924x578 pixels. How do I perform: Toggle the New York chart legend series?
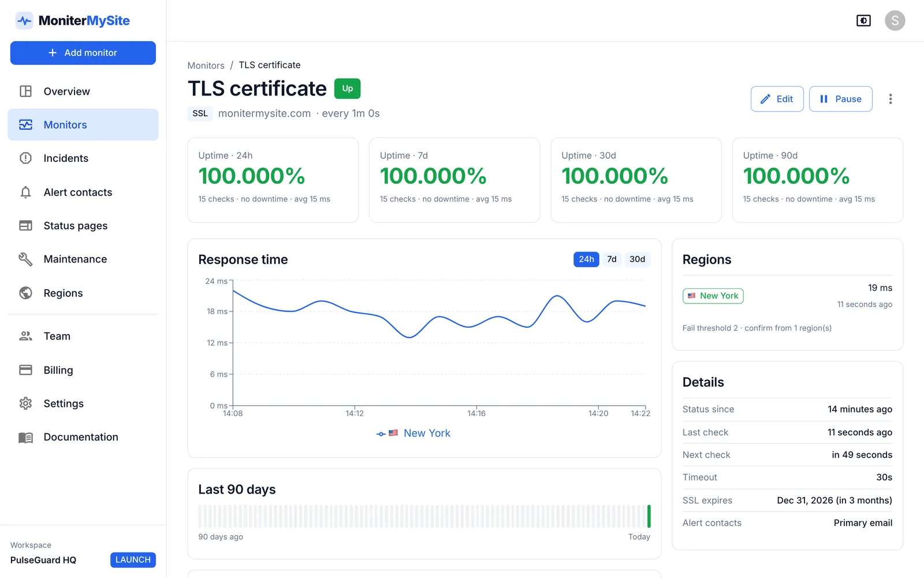point(413,433)
